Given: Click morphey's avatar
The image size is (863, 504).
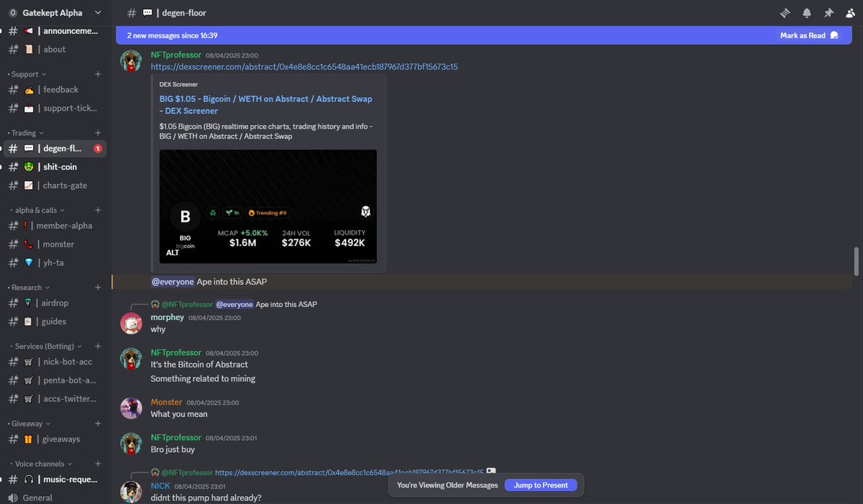Looking at the screenshot, I should (131, 324).
